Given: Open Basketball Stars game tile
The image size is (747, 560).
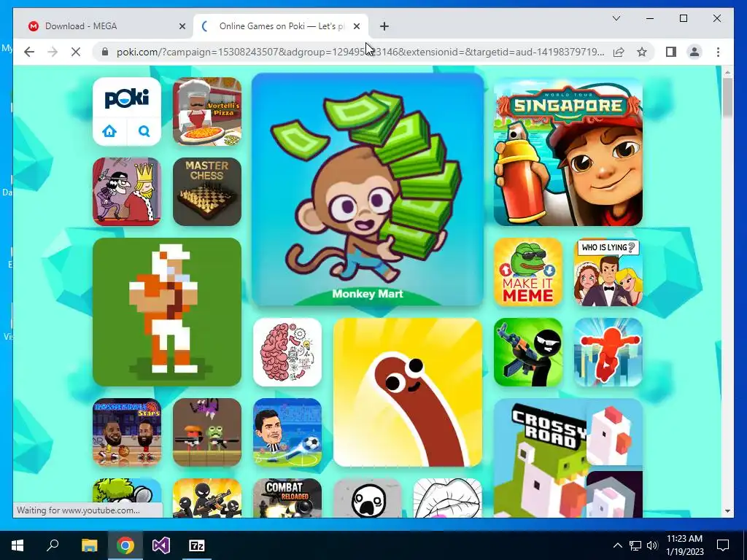Looking at the screenshot, I should coord(127,432).
